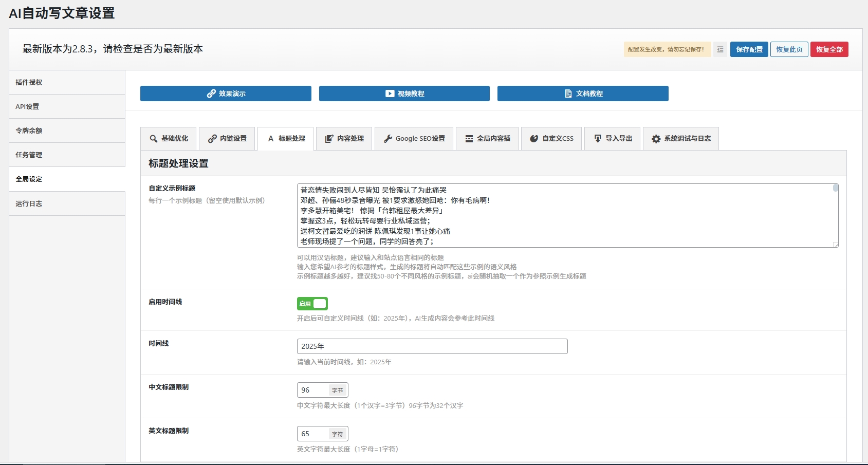Click the gear icon on 系统调试与日志 tab
This screenshot has width=868, height=465.
tap(656, 139)
